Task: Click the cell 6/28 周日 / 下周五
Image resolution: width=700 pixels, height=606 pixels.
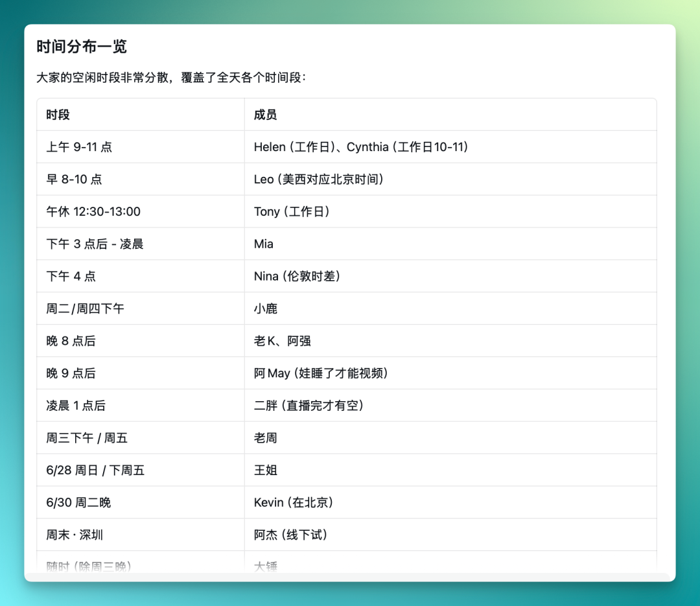Action: point(141,470)
